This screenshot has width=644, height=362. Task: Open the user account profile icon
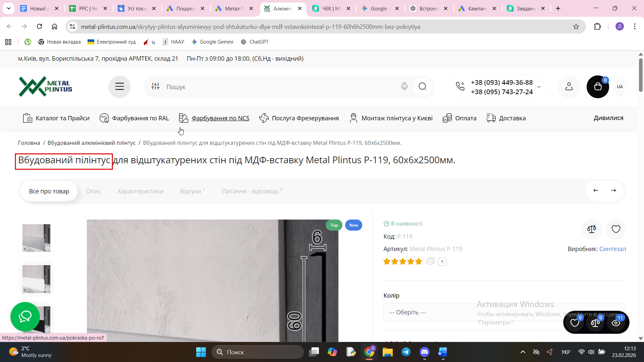569,86
